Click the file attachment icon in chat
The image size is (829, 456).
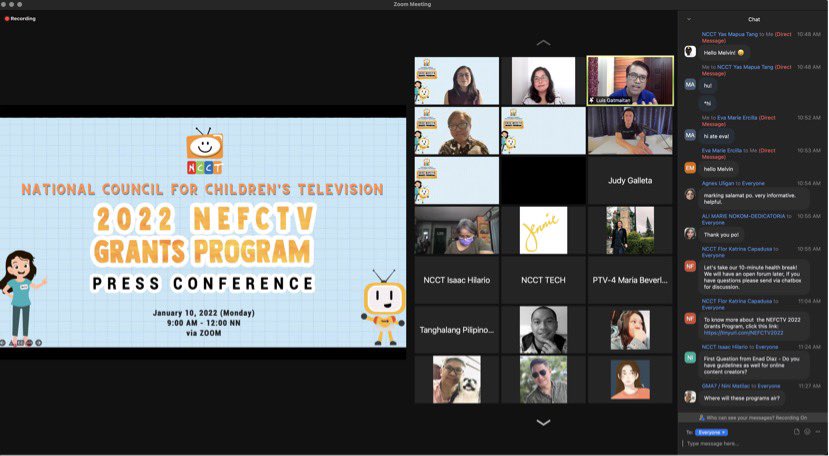coord(797,432)
